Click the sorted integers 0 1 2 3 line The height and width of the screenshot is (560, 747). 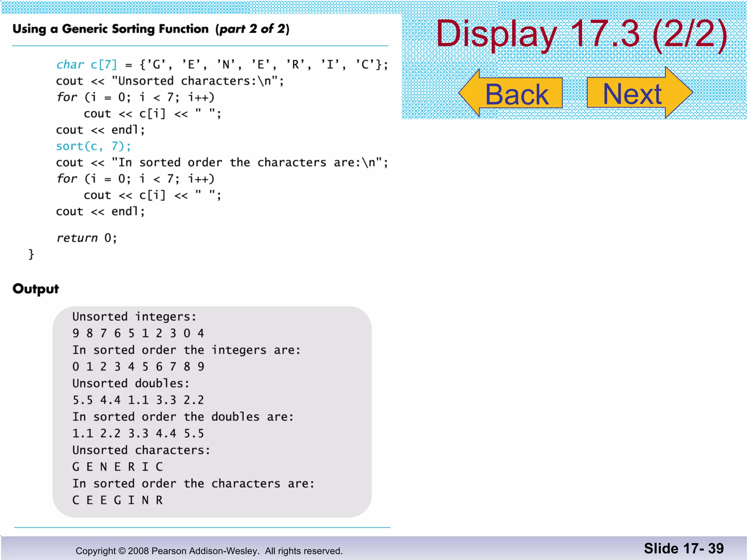click(138, 367)
